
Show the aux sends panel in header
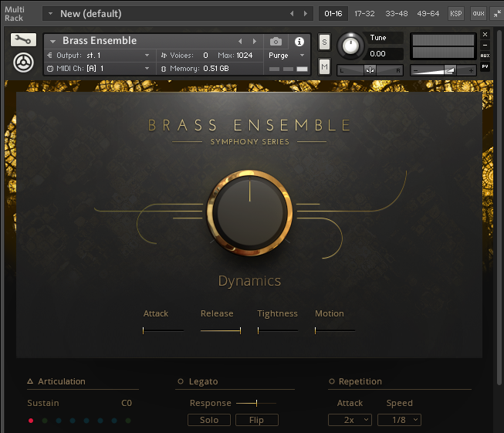(478, 14)
